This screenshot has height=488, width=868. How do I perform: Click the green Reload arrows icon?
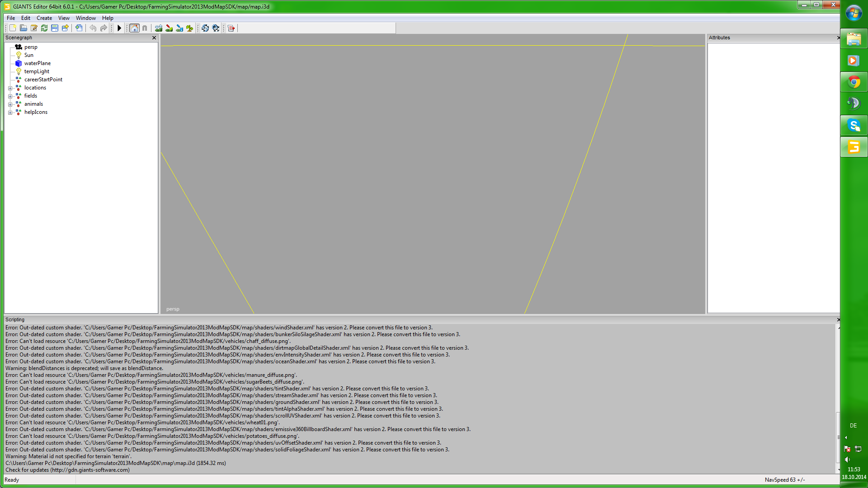click(x=44, y=28)
